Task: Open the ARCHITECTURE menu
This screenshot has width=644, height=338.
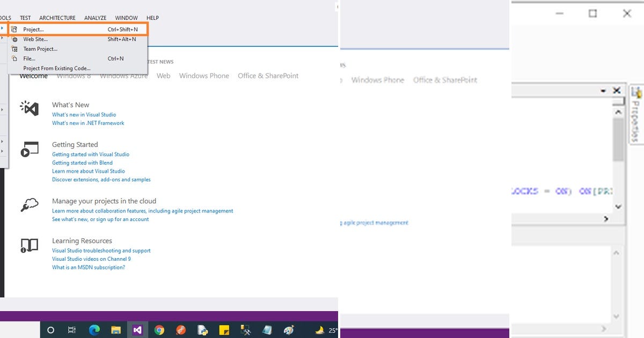Action: 57,17
